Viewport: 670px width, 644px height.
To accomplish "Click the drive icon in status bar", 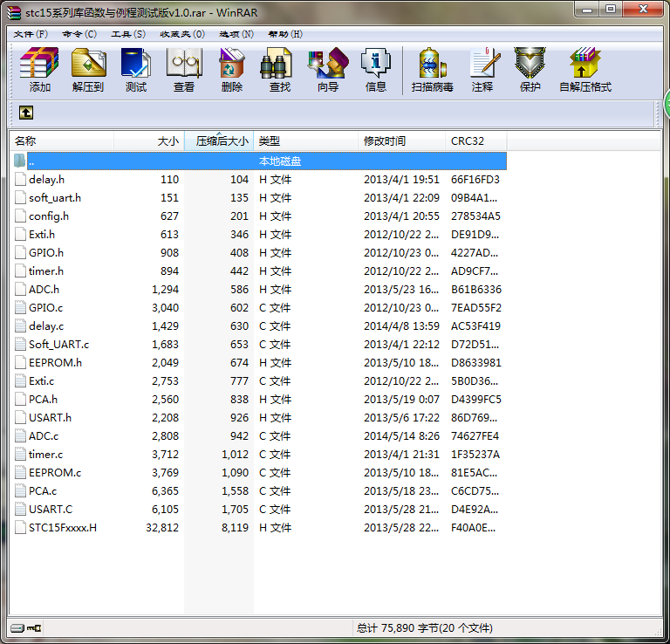I will pos(17,627).
